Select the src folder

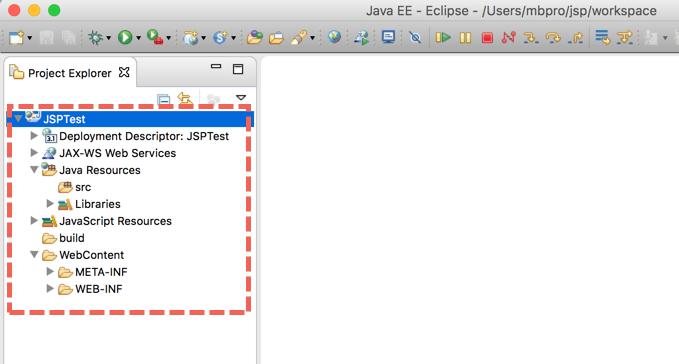tap(83, 187)
